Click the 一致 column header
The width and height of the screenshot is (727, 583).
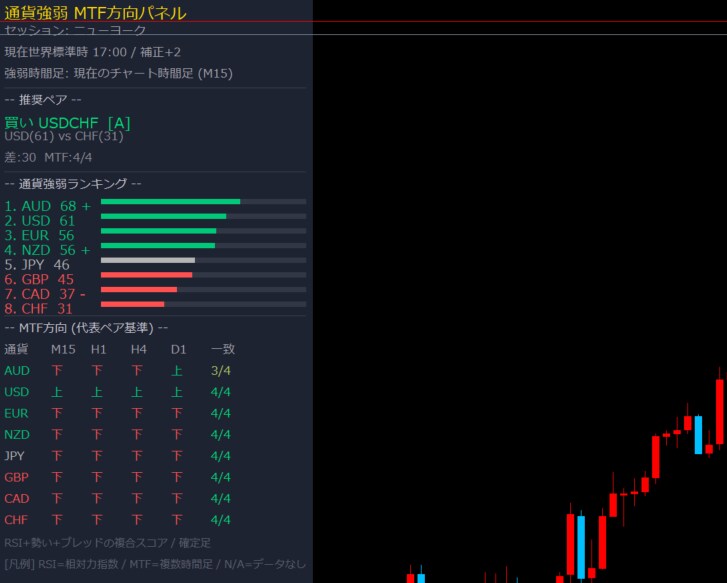coord(223,349)
